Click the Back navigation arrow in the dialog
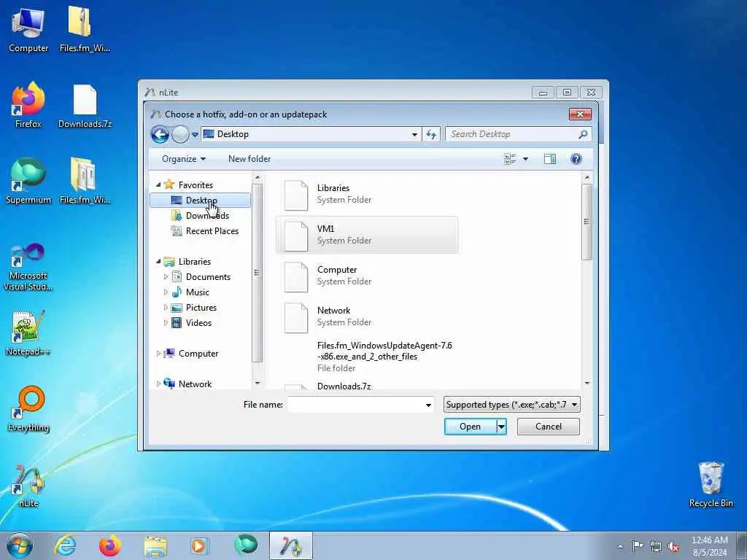This screenshot has width=747, height=560. [160, 134]
